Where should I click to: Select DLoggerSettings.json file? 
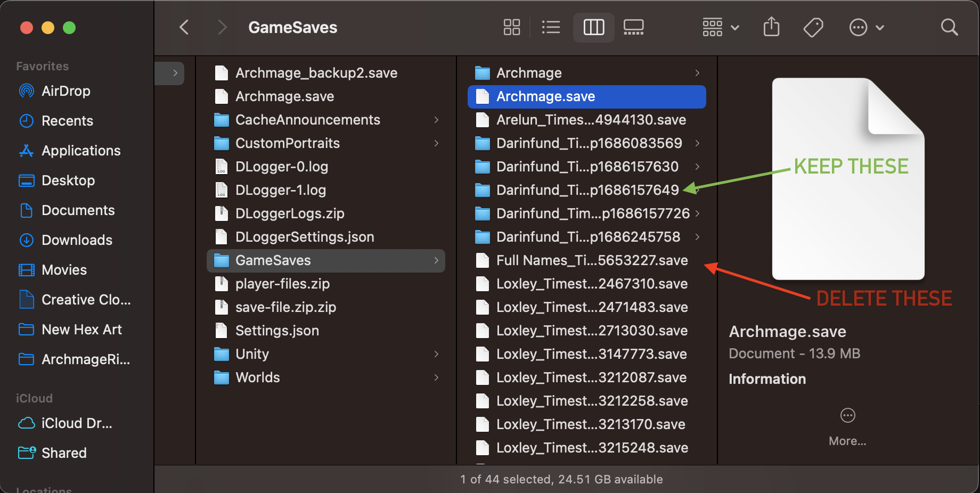(304, 237)
